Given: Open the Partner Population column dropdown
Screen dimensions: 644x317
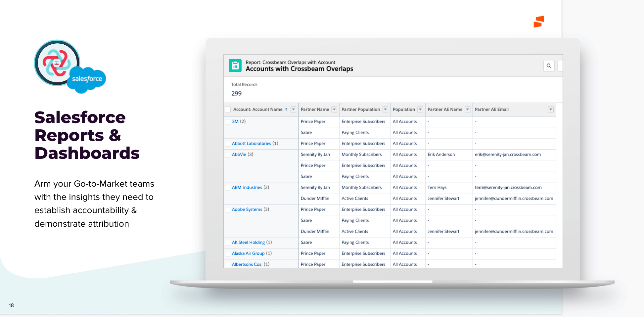Looking at the screenshot, I should [385, 110].
